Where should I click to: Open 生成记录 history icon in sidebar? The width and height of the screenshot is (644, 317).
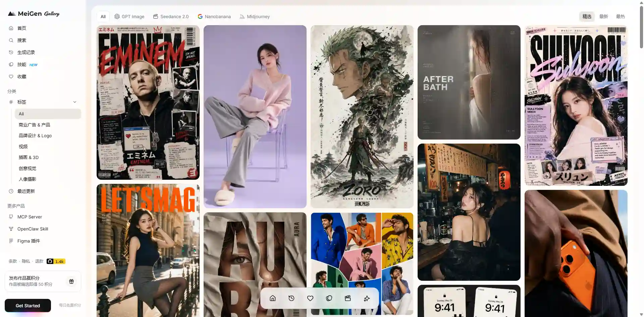[x=11, y=52]
